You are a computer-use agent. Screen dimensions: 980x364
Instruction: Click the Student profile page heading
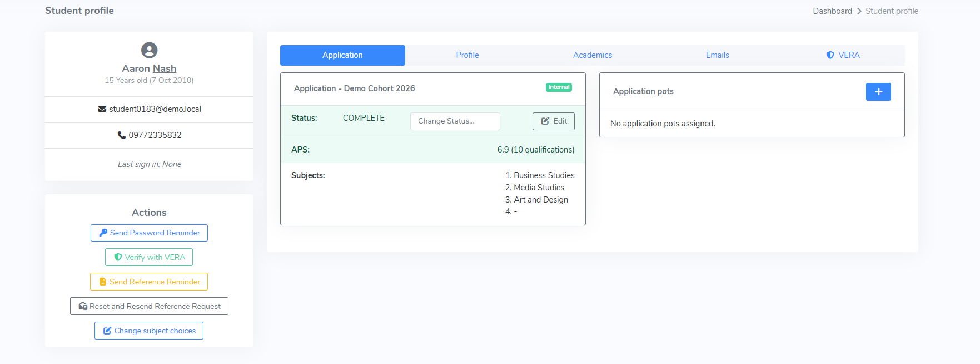(79, 11)
